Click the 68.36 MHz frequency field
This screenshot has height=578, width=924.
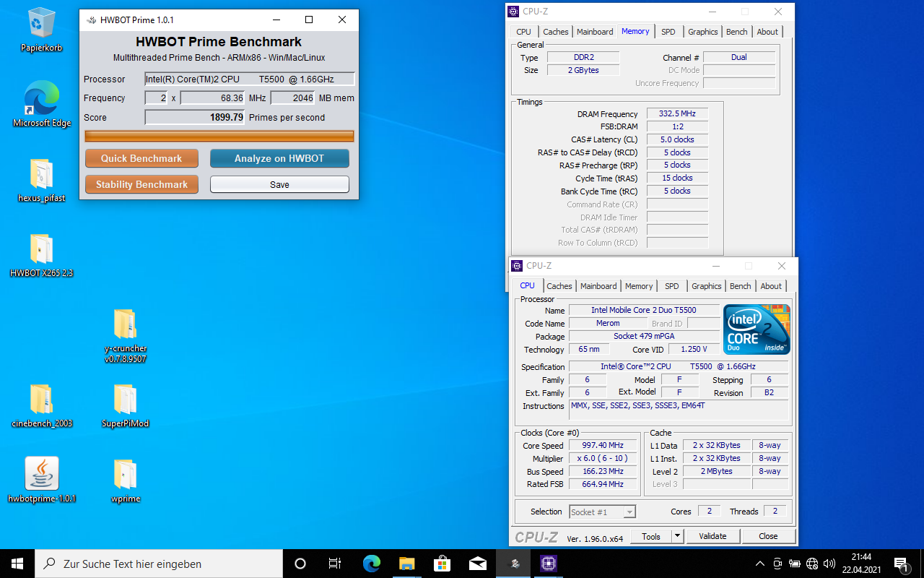pyautogui.click(x=213, y=98)
